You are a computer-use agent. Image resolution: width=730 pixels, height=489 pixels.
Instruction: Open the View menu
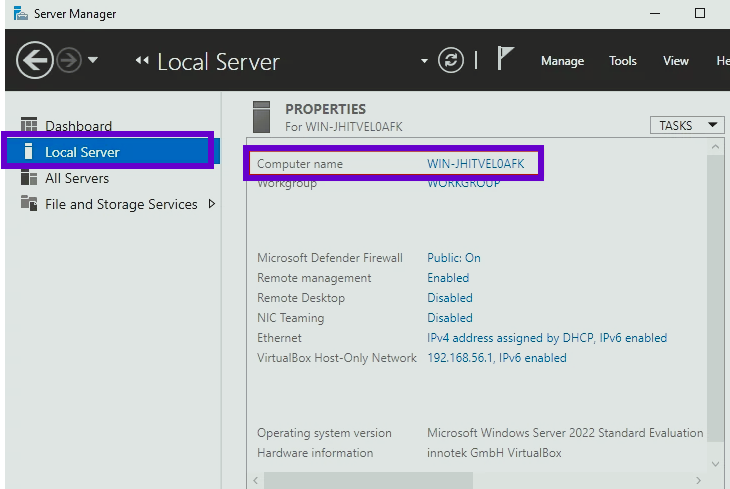[676, 61]
